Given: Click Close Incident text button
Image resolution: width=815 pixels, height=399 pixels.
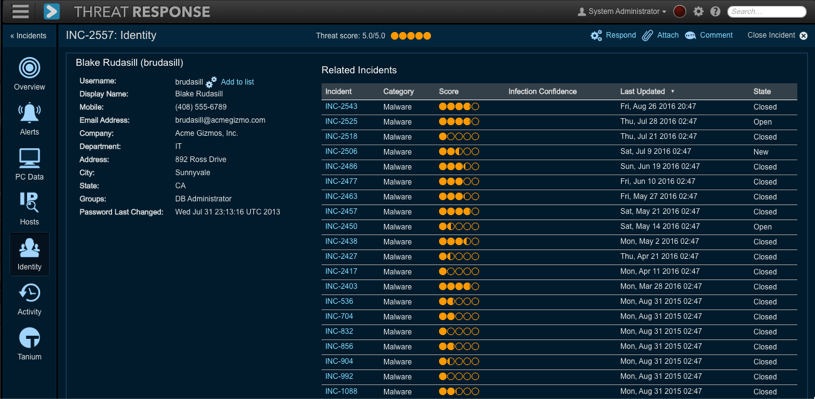Looking at the screenshot, I should click(771, 35).
